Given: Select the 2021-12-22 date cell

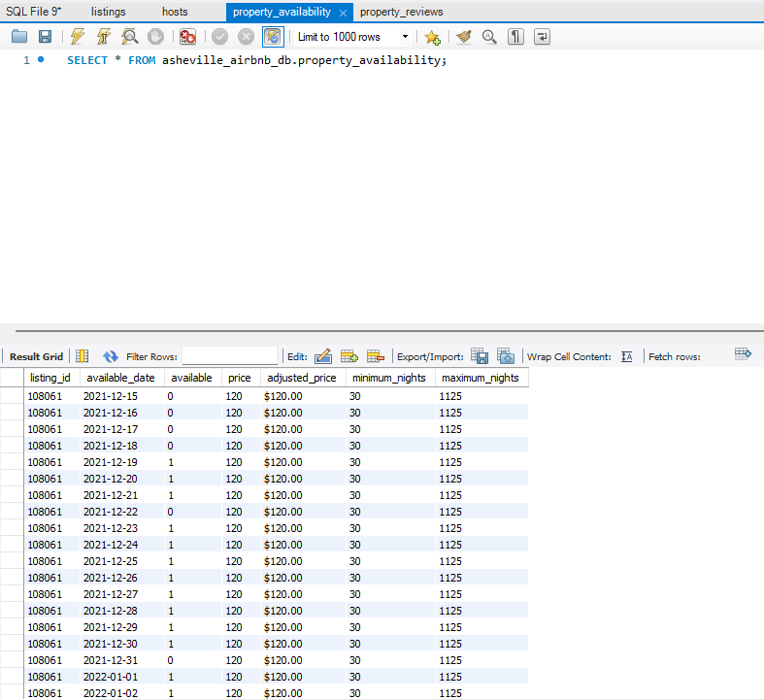Looking at the screenshot, I should (121, 512).
